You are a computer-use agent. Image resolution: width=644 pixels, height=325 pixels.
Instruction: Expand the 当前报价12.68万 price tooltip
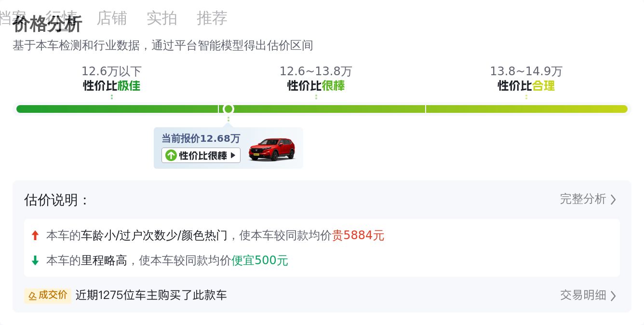click(x=201, y=139)
